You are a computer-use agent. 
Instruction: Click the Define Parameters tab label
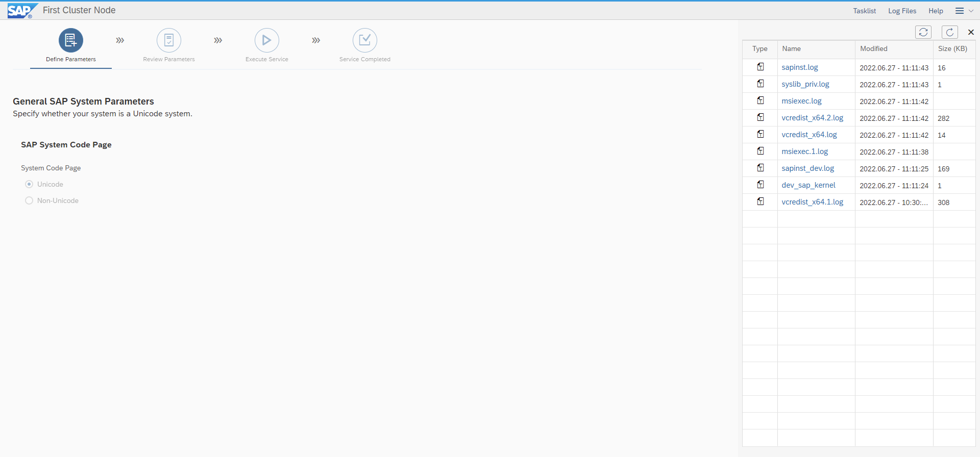(x=71, y=59)
